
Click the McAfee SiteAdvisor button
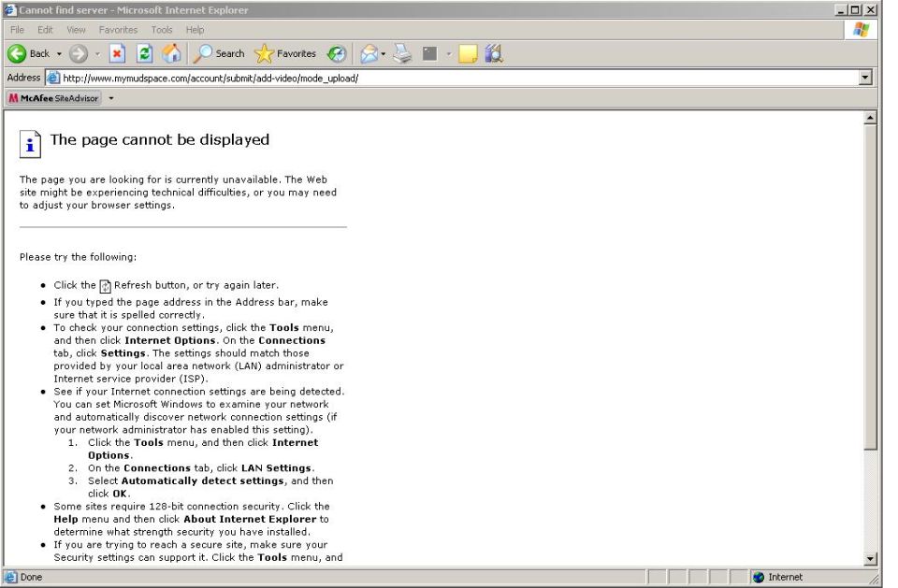tap(53, 98)
